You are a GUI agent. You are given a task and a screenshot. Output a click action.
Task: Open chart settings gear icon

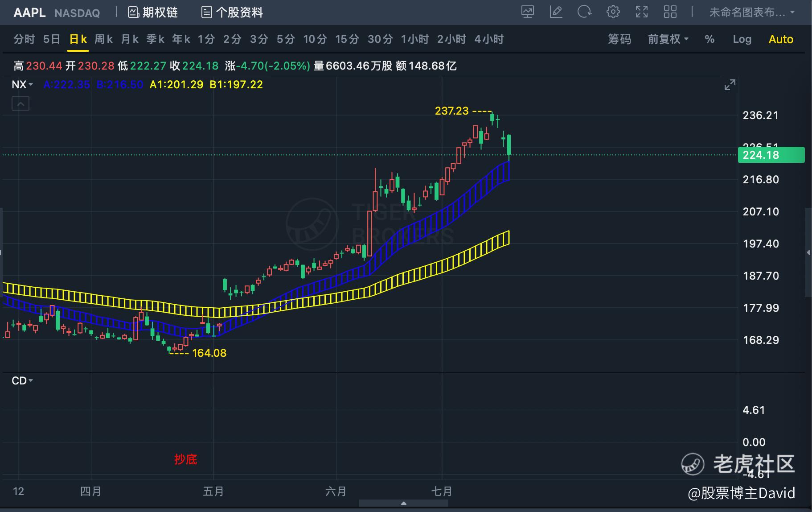coord(613,12)
